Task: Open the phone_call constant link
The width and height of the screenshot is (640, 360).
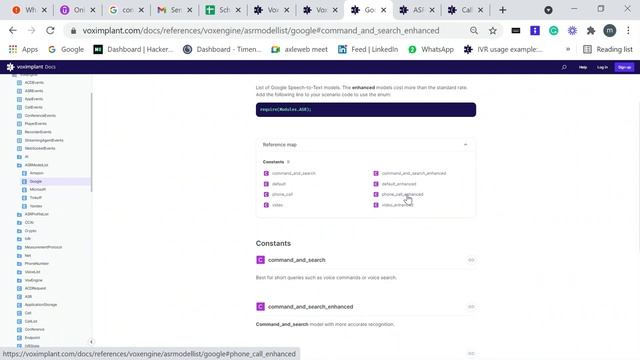Action: pyautogui.click(x=282, y=194)
